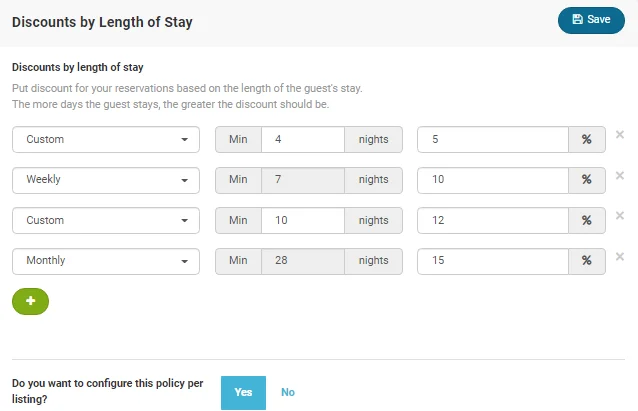The height and width of the screenshot is (411, 638).
Task: Delete the Monthly discount row
Action: [620, 256]
